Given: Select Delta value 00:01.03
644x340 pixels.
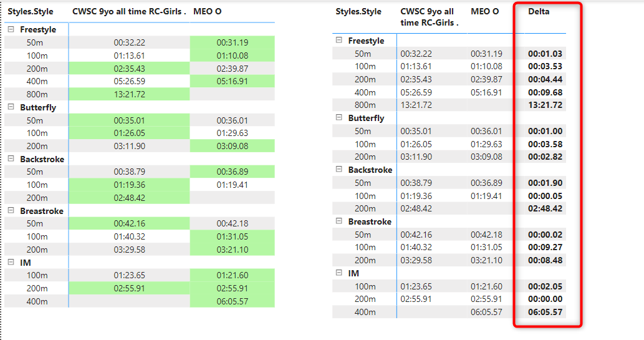Looking at the screenshot, I should coord(545,54).
